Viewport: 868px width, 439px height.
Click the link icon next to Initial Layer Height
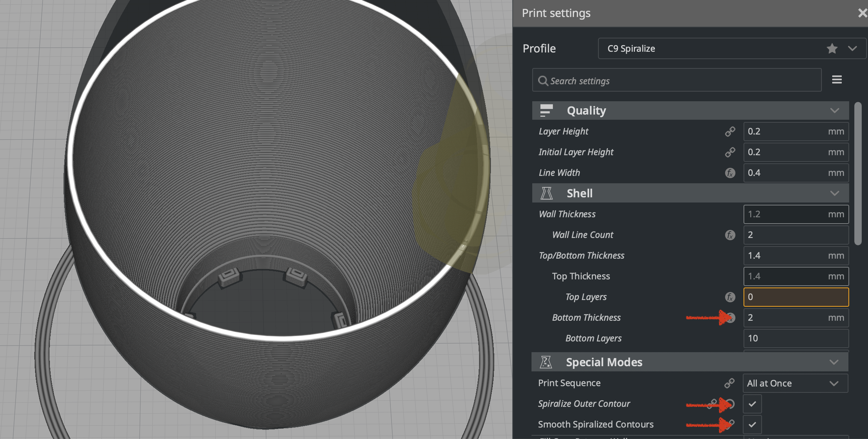pos(730,152)
